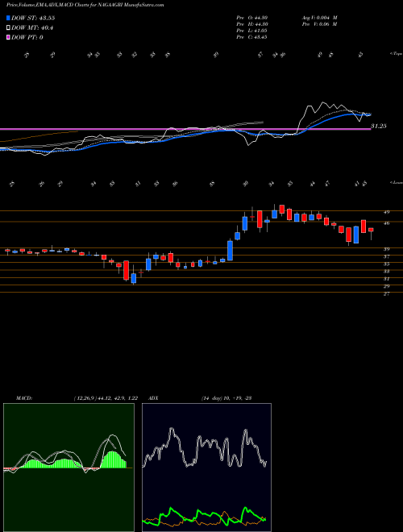
Task: Click the magenta DOW PT legend swatch
Action: (x=9, y=37)
